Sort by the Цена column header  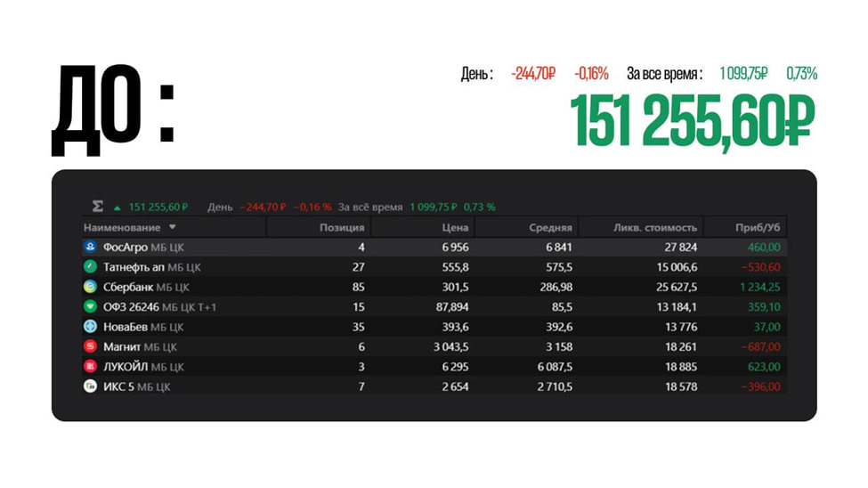455,228
